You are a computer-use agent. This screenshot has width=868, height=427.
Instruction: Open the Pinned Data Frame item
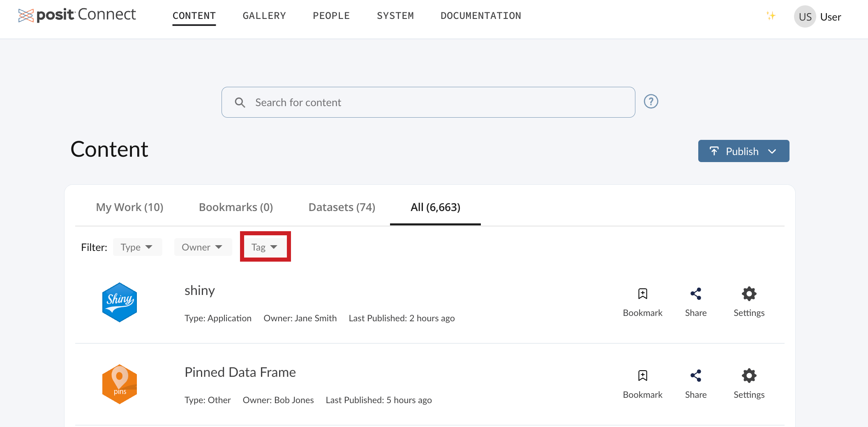[240, 372]
